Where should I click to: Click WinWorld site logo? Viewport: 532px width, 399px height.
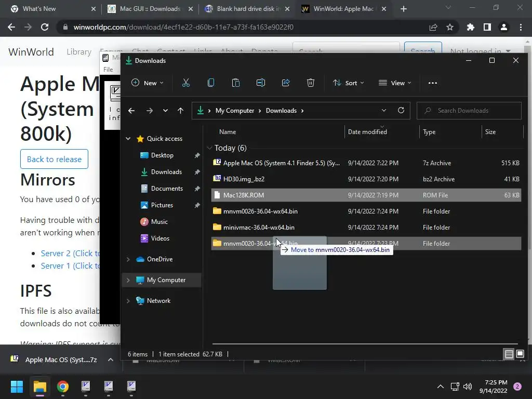tap(31, 52)
